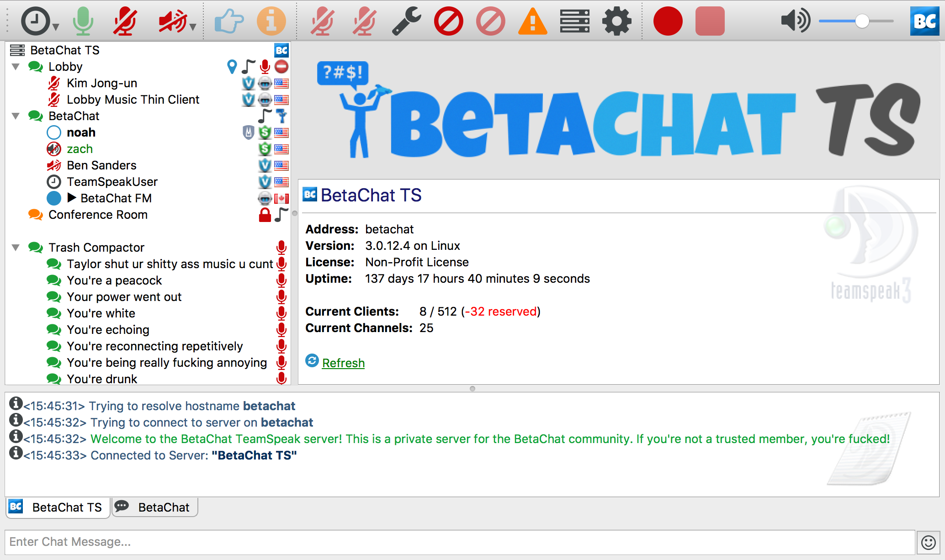The height and width of the screenshot is (560, 945).
Task: Click zach's muted speaker status icon
Action: [x=54, y=149]
